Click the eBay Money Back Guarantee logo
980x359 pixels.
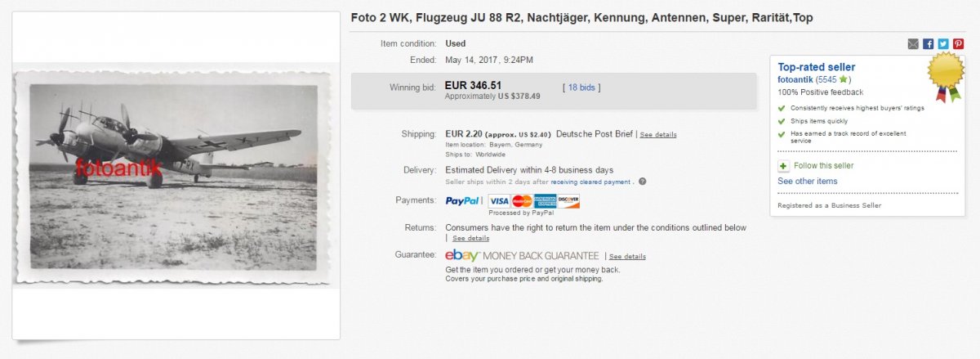point(462,256)
